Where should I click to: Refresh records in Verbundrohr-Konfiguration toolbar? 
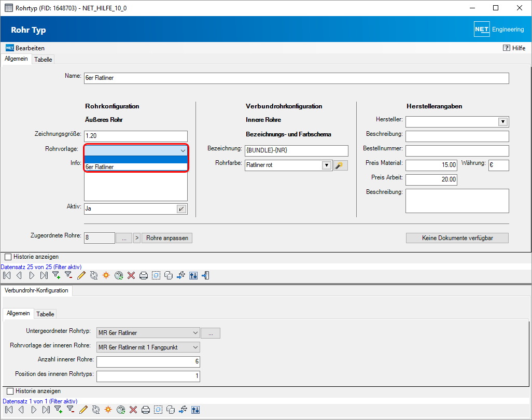[x=96, y=410]
